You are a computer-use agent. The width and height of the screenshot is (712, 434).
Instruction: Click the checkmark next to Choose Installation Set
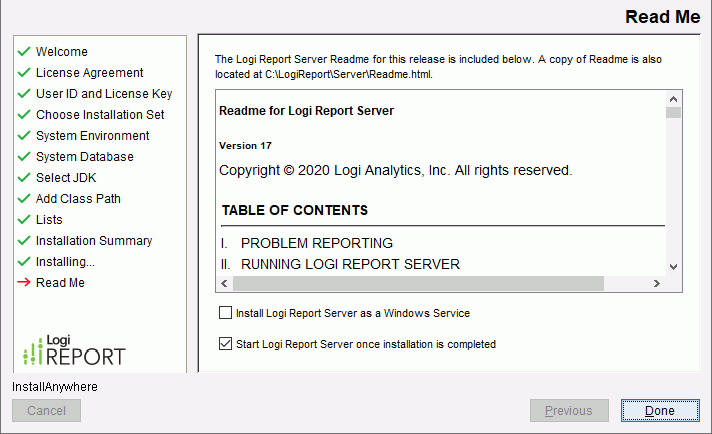[24, 114]
